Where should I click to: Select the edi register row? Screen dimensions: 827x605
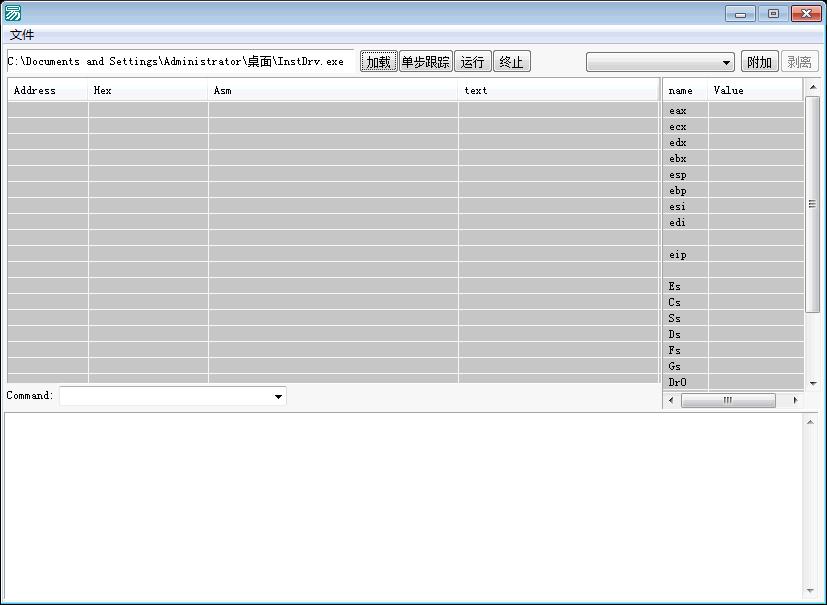point(733,222)
